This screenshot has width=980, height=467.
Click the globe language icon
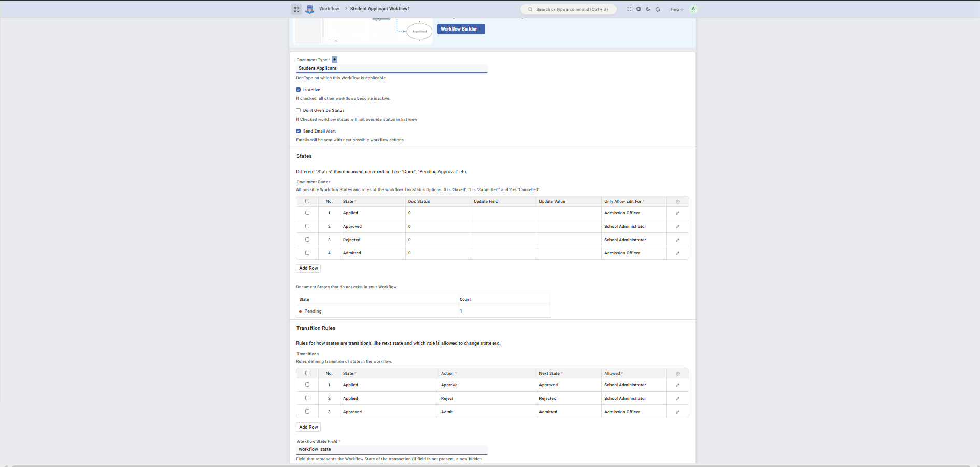[638, 9]
